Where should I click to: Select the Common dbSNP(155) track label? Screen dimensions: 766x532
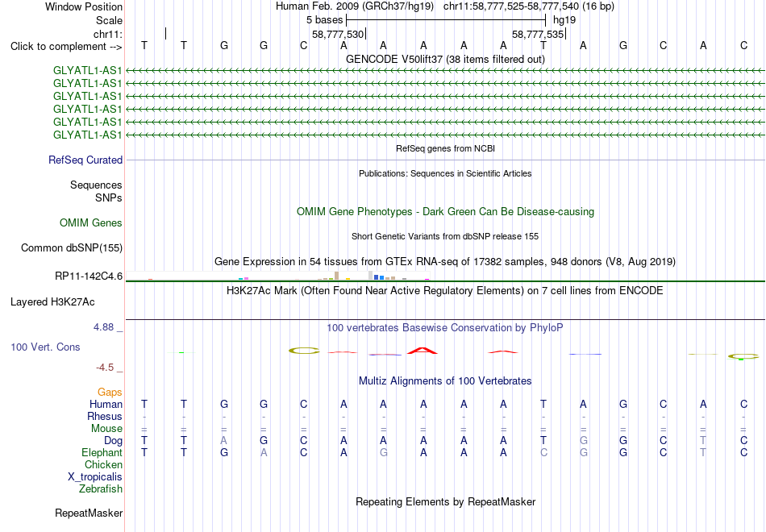(72, 247)
